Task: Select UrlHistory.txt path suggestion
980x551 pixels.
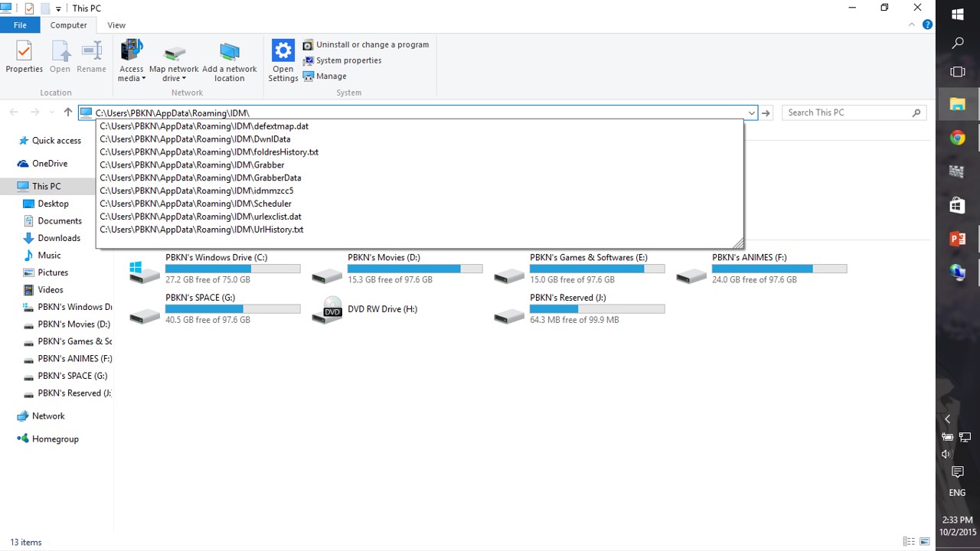Action: pos(201,230)
